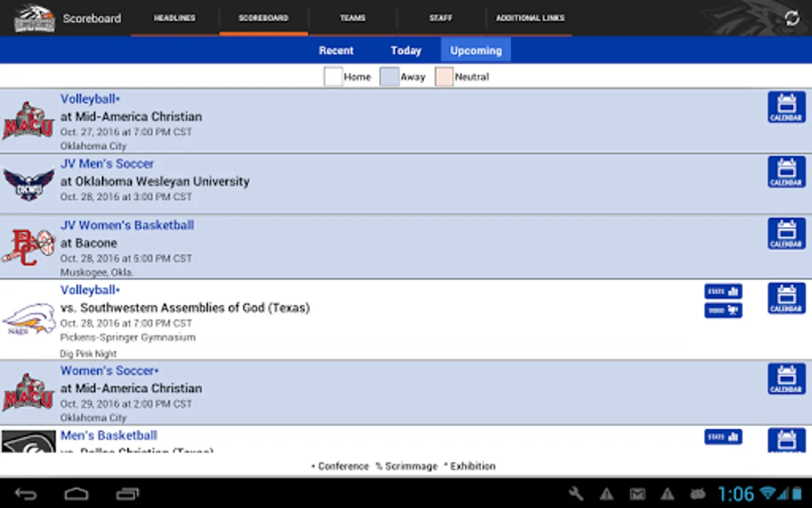This screenshot has width=812, height=508.
Task: Click the pink Neutral legend swatch
Action: click(x=444, y=77)
